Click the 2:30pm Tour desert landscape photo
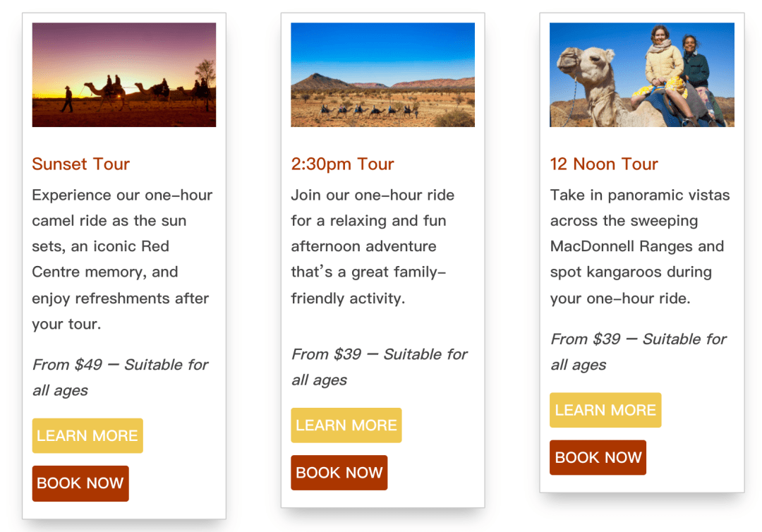 tap(382, 75)
